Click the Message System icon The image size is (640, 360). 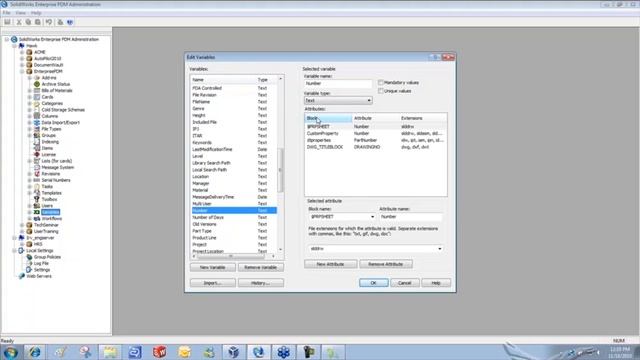(37, 167)
